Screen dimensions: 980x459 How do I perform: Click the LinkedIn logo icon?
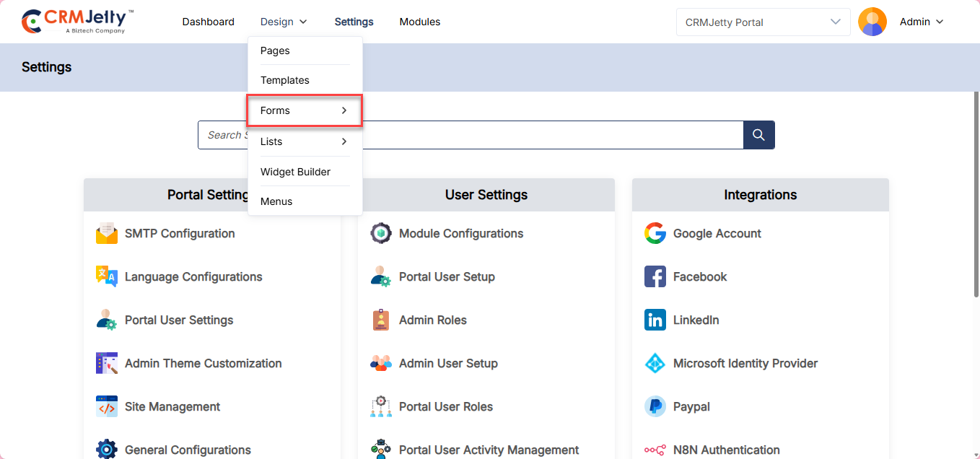tap(655, 320)
